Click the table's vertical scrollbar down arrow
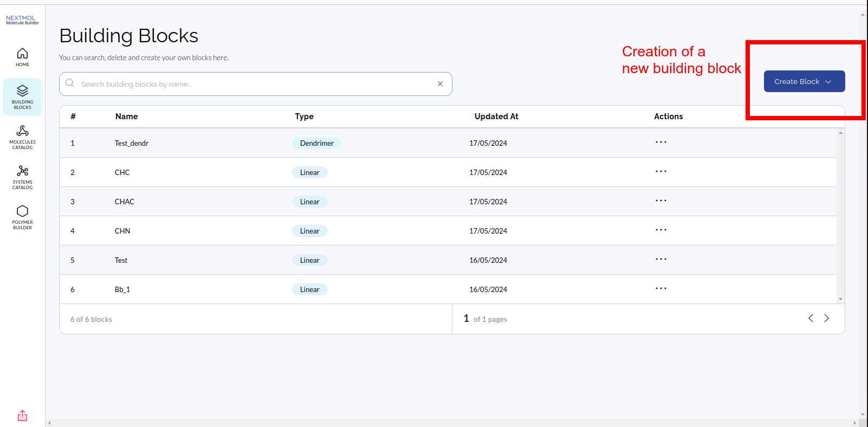Screen dimensions: 868x427 (x=840, y=299)
